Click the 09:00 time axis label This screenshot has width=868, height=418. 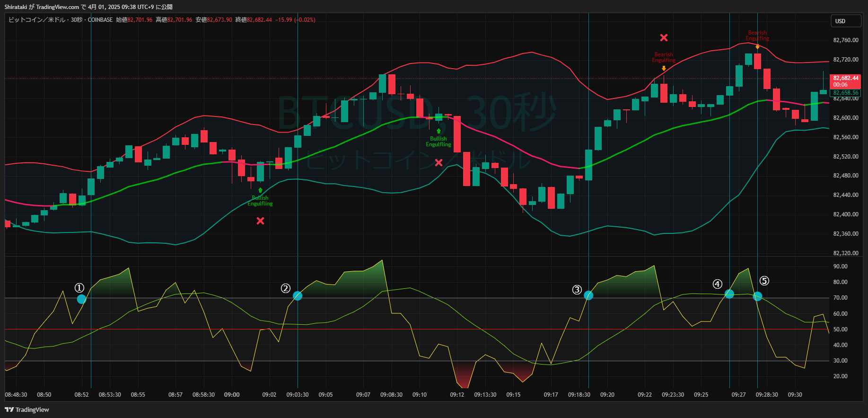coord(232,395)
